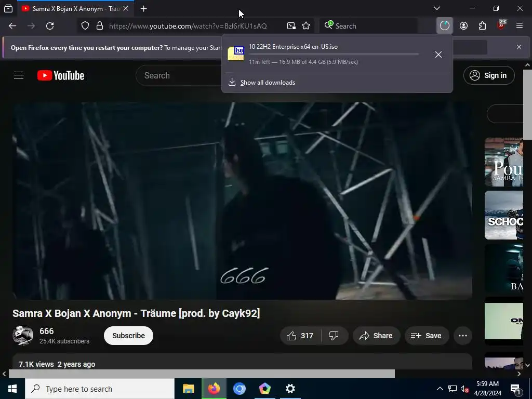This screenshot has width=532, height=399.
Task: Click the YouTube search field
Action: coord(180,75)
